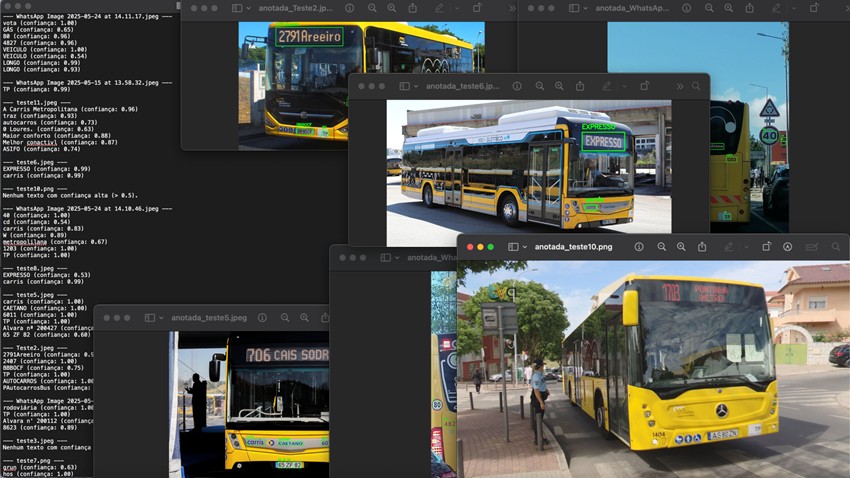Viewport: 850px width, 478px height.
Task: Click the EXPRESSO bus image in teste6 window
Action: pyautogui.click(x=529, y=173)
